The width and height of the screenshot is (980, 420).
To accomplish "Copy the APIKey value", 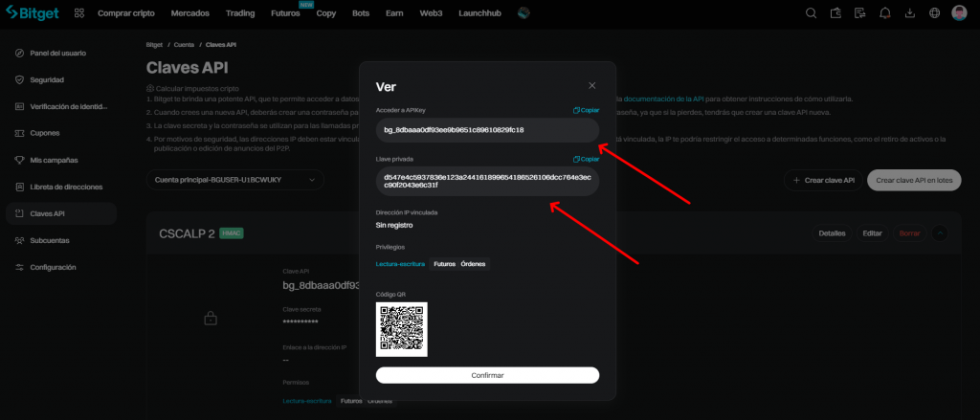I will [587, 110].
